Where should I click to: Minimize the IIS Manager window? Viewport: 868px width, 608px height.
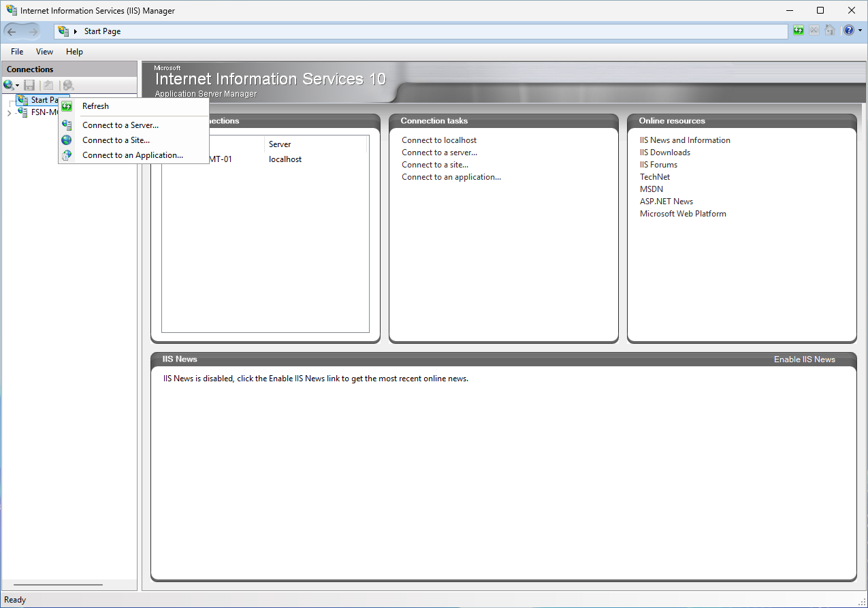(790, 10)
